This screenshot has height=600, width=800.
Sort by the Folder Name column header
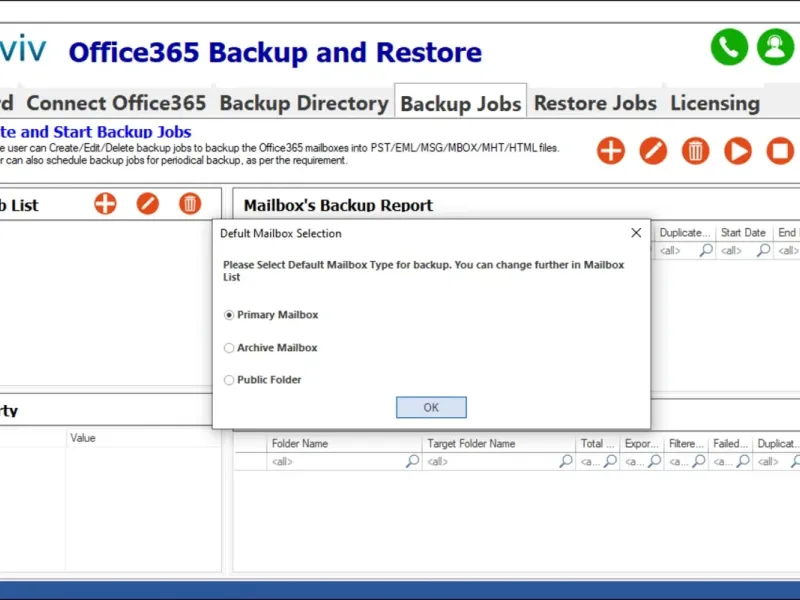(x=344, y=443)
